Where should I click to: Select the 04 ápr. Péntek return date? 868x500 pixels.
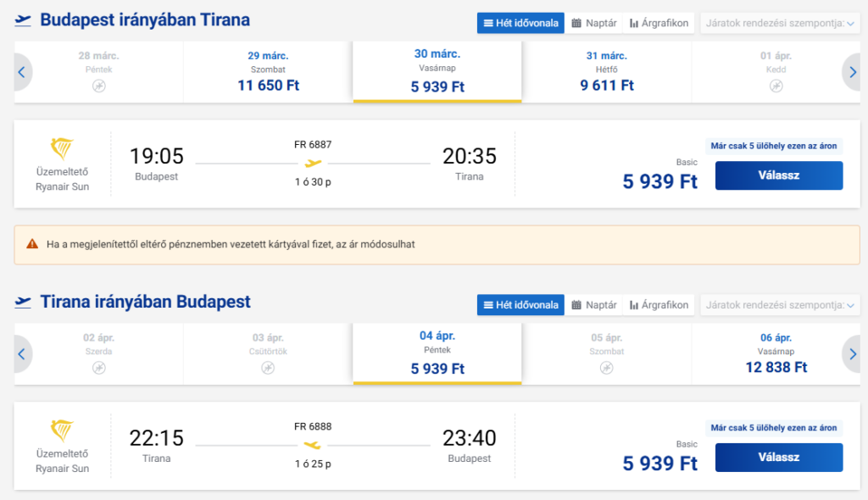click(437, 353)
